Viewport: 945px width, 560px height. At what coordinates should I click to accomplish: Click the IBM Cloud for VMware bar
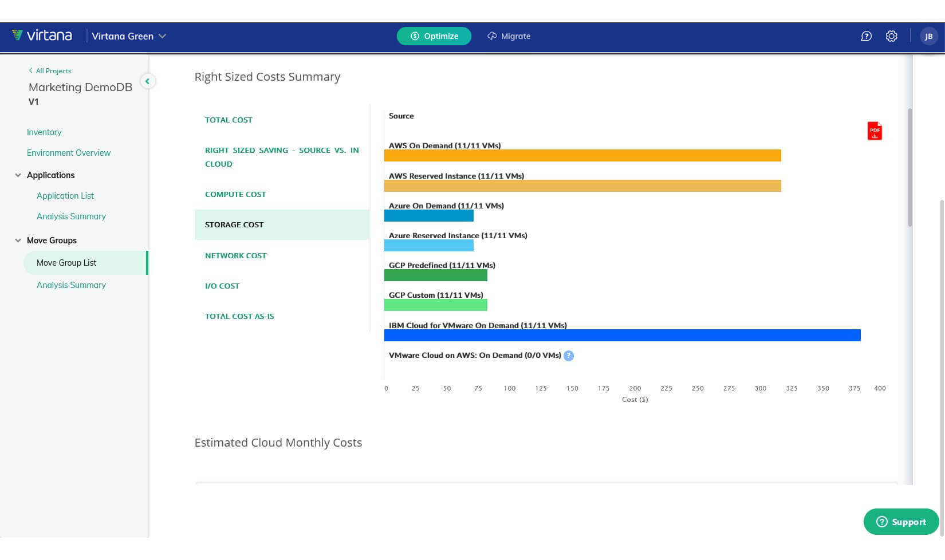click(623, 336)
